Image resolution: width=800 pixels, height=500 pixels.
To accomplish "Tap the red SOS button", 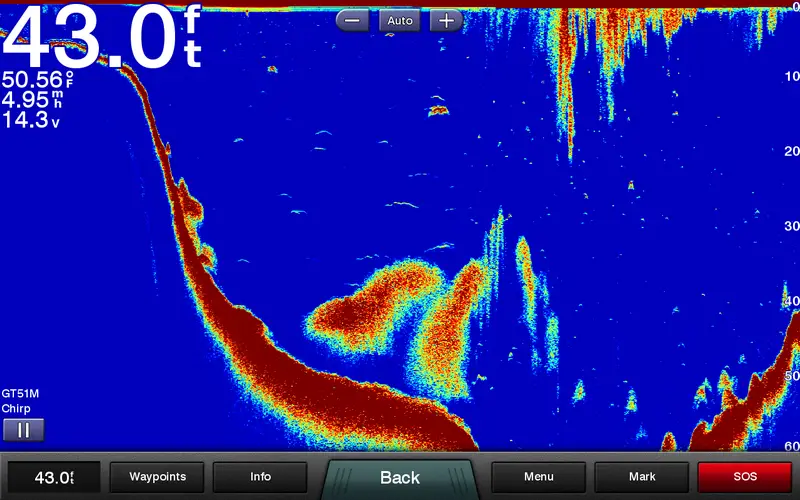I will coord(743,477).
